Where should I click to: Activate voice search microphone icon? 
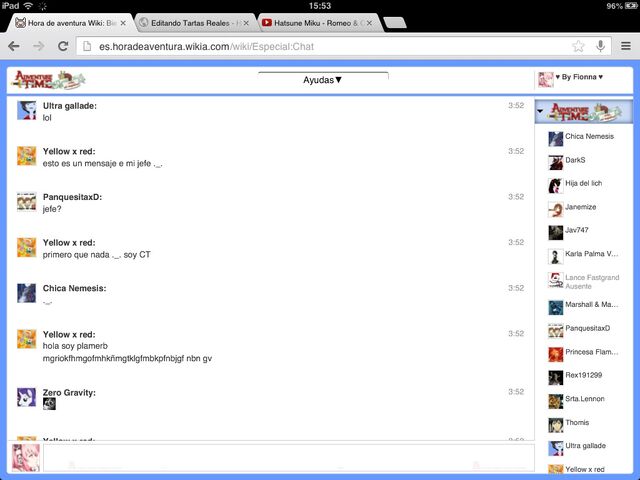(600, 46)
